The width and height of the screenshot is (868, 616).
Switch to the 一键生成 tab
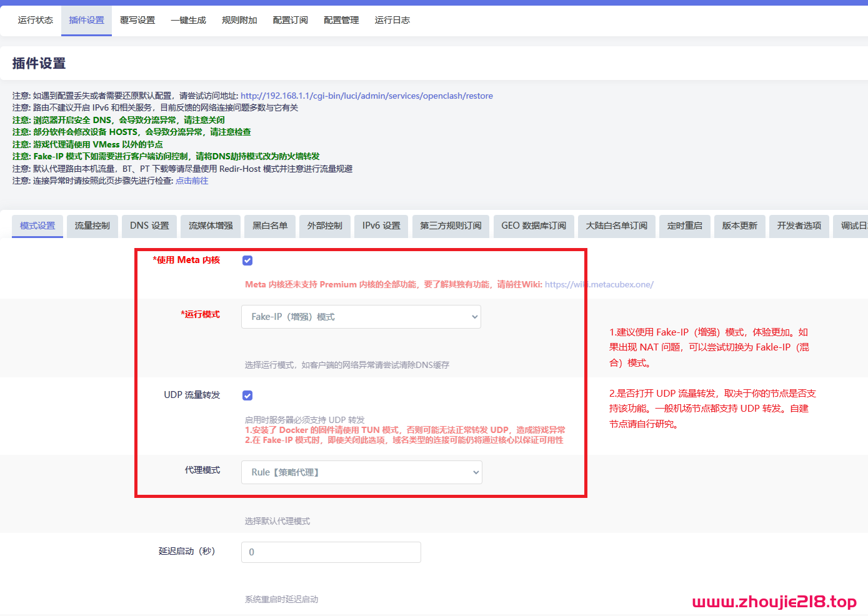(188, 19)
